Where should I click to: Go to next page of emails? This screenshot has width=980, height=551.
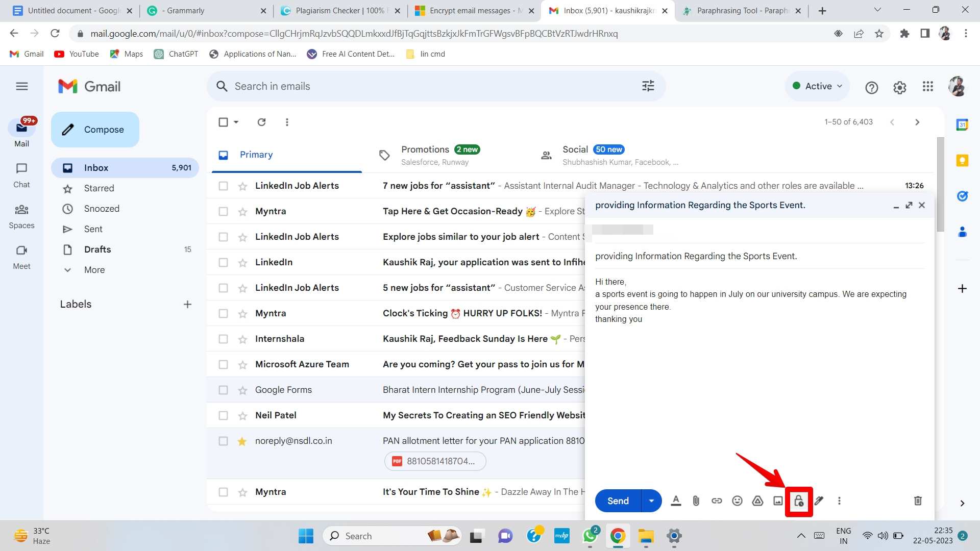[917, 122]
